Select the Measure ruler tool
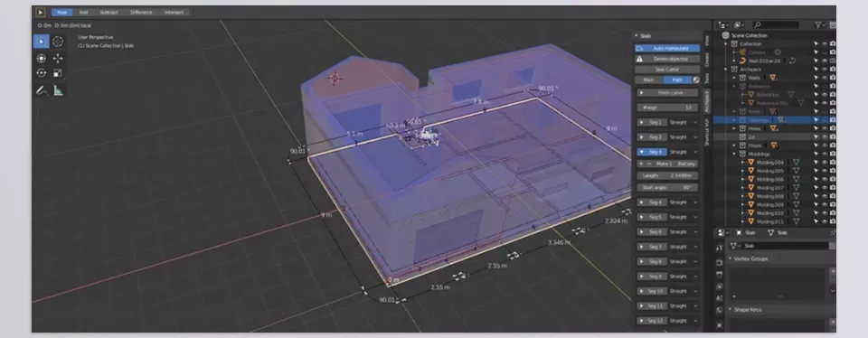The image size is (868, 338). coord(58,90)
